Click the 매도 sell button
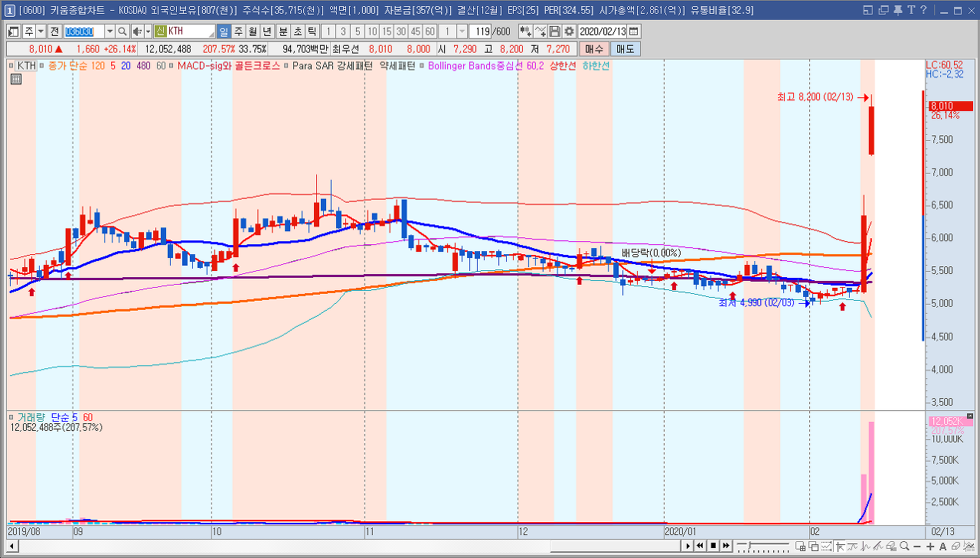The width and height of the screenshot is (980, 558). pyautogui.click(x=626, y=49)
